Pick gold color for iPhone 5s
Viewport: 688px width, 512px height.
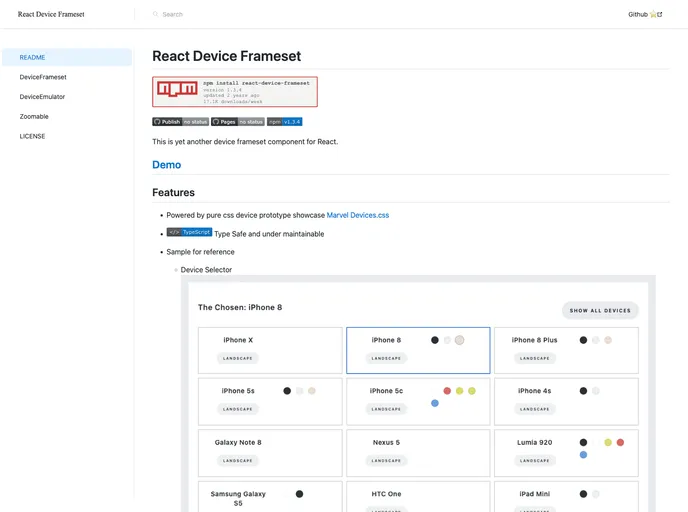coord(312,391)
